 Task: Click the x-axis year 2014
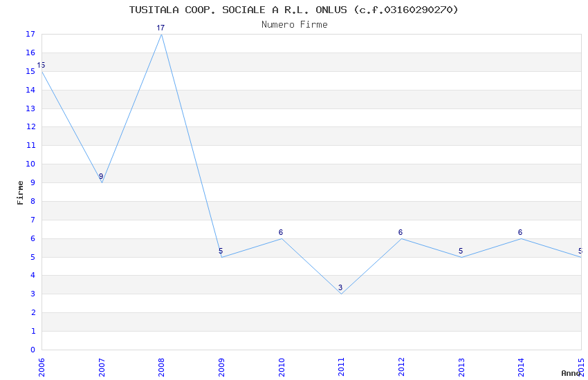[521, 367]
